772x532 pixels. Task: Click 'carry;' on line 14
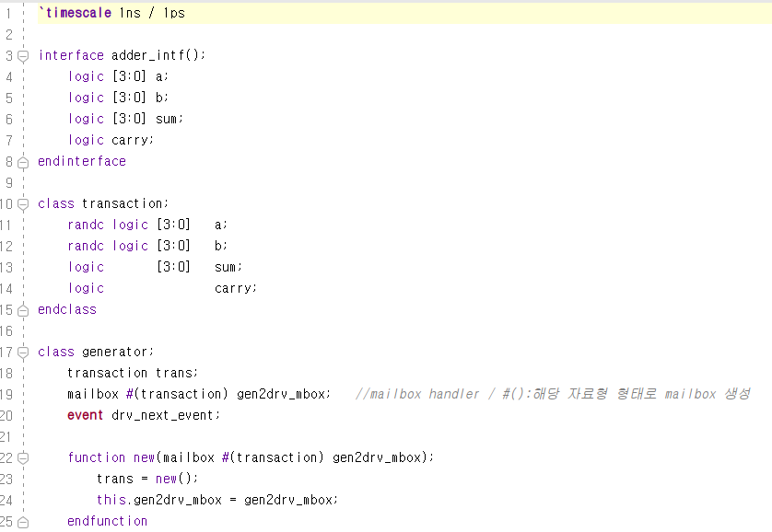point(235,288)
